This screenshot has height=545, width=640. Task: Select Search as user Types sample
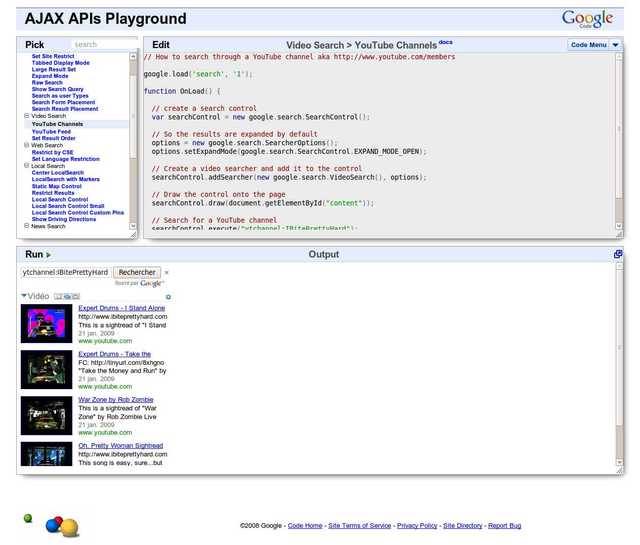[x=60, y=96]
